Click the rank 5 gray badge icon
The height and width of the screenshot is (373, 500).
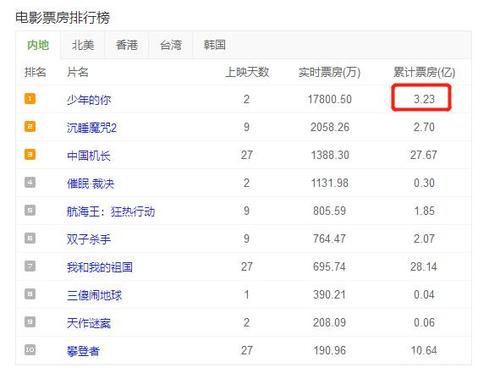(30, 210)
